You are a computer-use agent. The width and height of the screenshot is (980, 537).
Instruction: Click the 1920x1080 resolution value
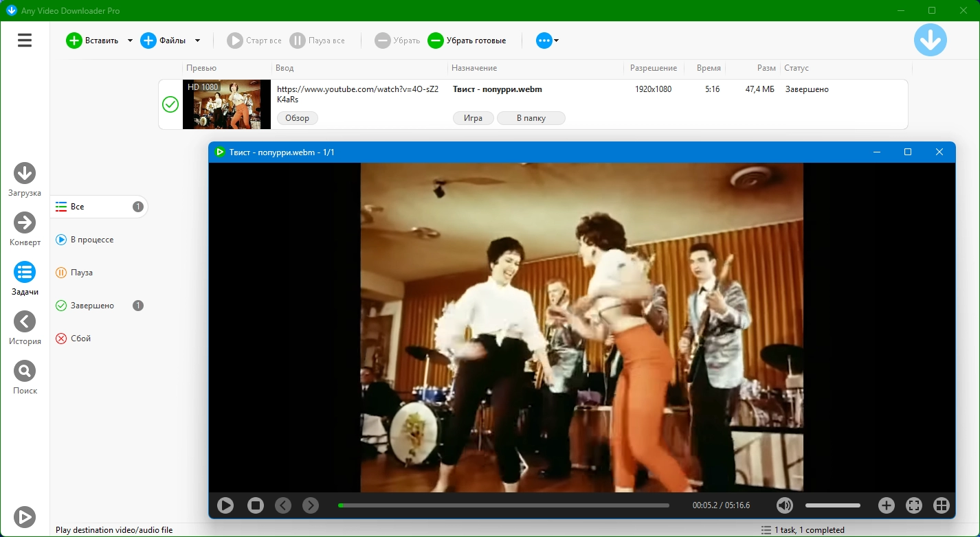[653, 89]
